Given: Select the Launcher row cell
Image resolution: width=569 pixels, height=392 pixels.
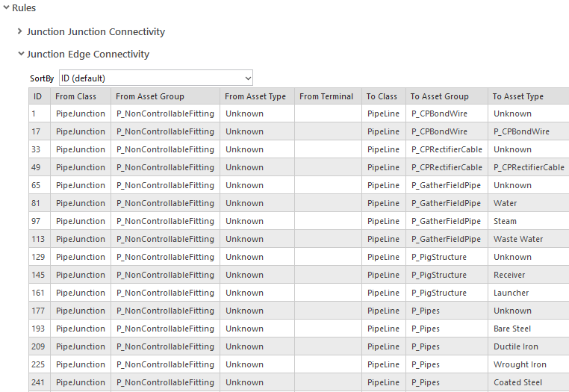Looking at the screenshot, I should (x=511, y=293).
